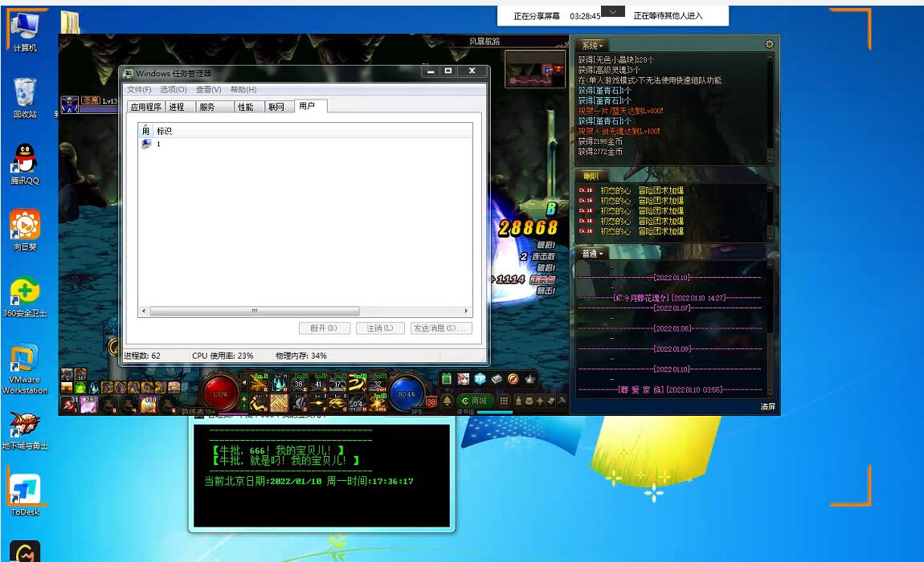Viewport: 924px width, 562px height.
Task: Open the blue TP icon in game menu
Action: [480, 379]
